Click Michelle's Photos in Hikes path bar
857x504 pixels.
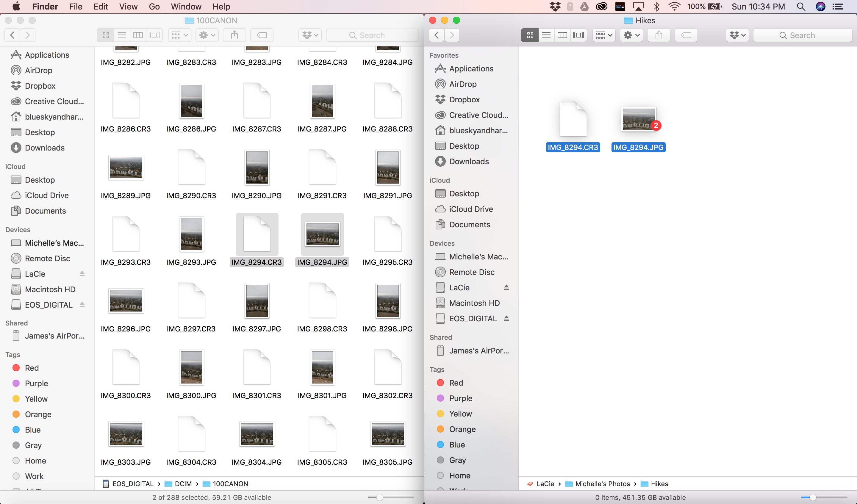(x=598, y=483)
